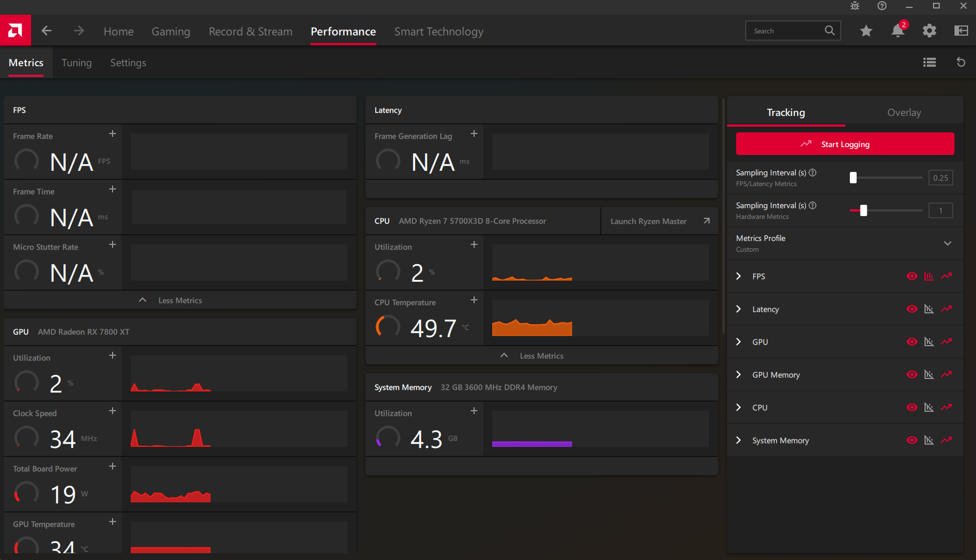
Task: Add Total Board Power with plus icon
Action: [113, 466]
